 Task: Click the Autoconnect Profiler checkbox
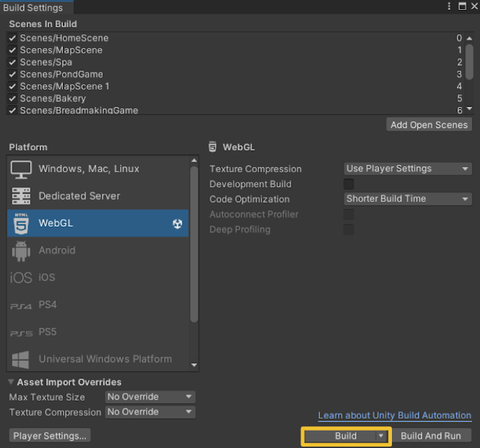click(x=349, y=215)
